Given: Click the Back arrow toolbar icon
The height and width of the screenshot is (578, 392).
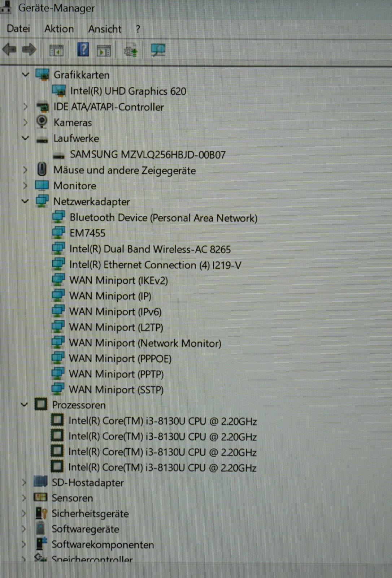Looking at the screenshot, I should [9, 49].
